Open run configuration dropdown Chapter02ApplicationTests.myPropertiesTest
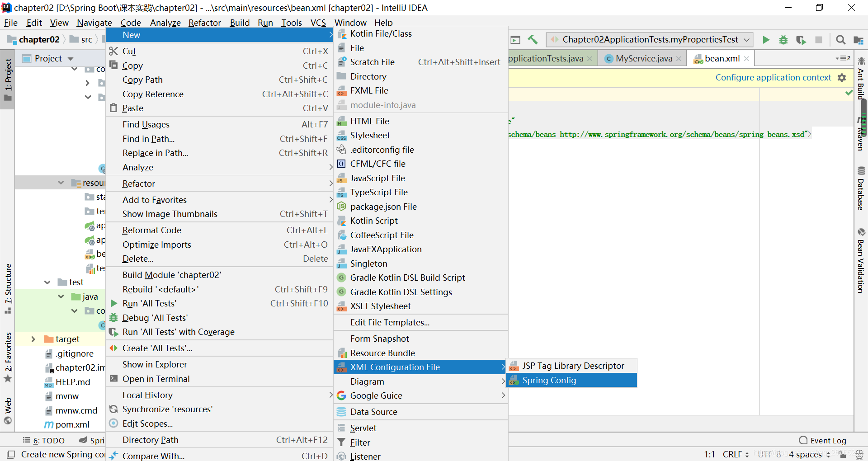Viewport: 868px width, 461px height. pos(650,40)
